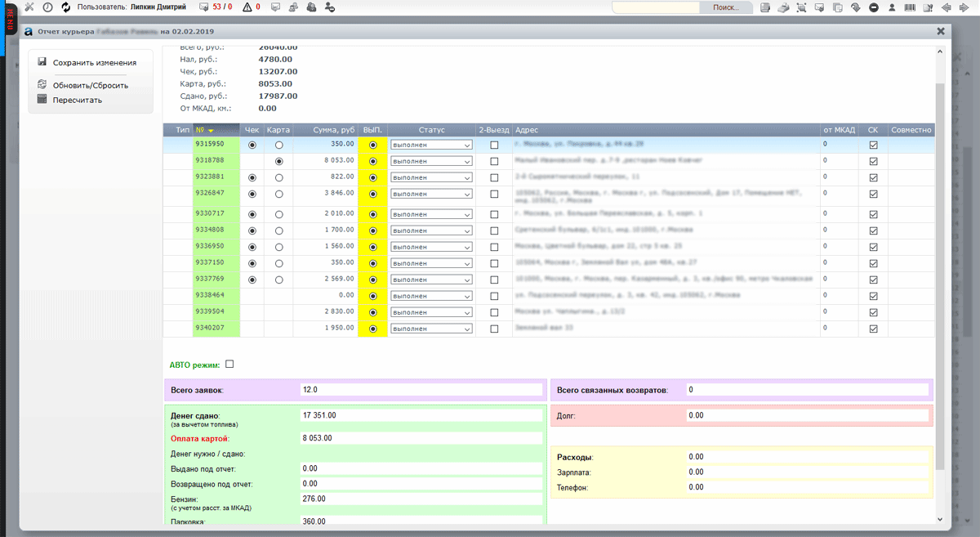The image size is (980, 537).
Task: Click Сохранить изменения button
Action: [x=94, y=62]
